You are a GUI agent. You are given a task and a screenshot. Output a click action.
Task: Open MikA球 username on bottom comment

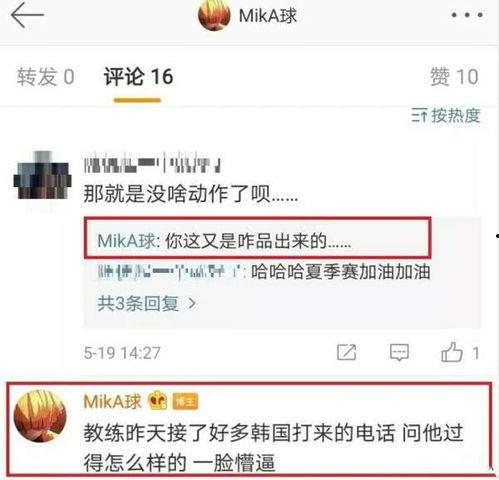[x=112, y=401]
